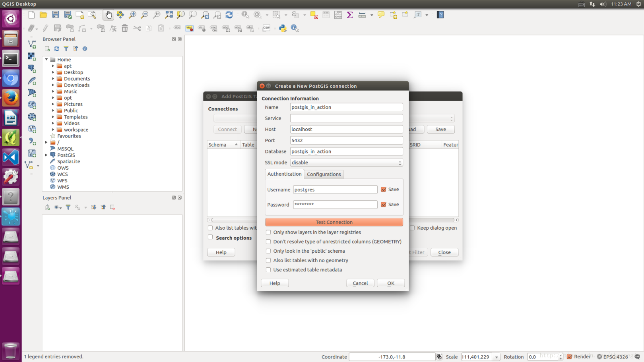This screenshot has height=362, width=644.
Task: Refresh the map canvas
Action: [229, 15]
